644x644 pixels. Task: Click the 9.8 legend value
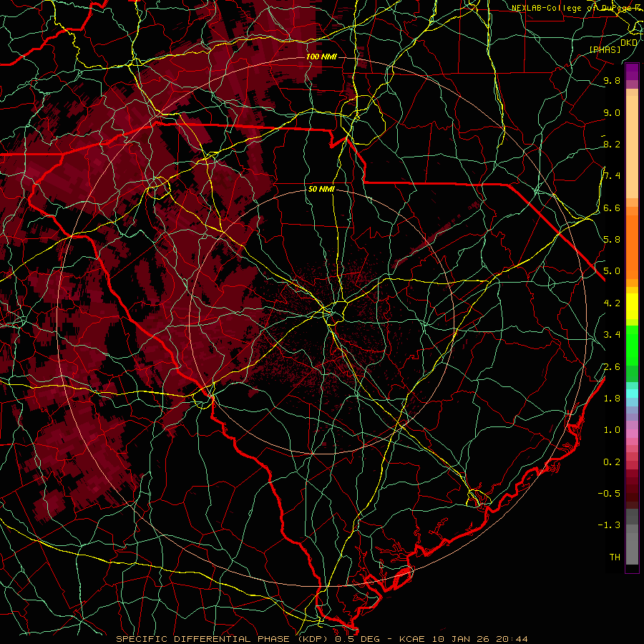(612, 81)
